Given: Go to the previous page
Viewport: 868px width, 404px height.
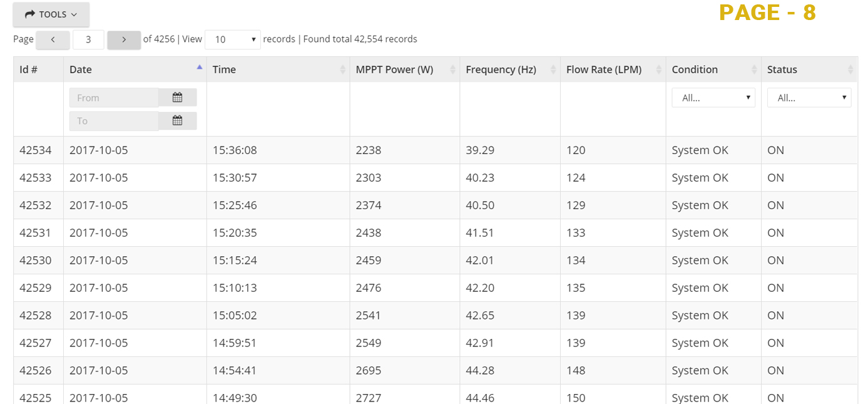Looking at the screenshot, I should point(53,39).
